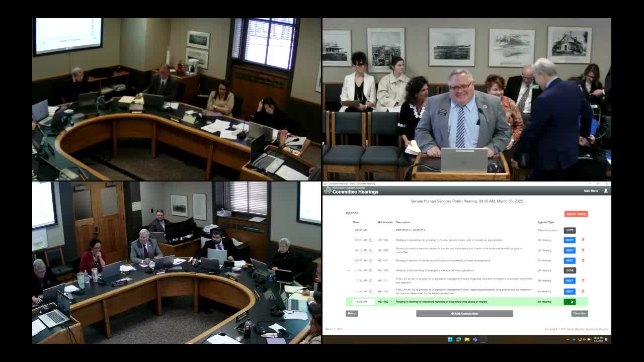Open clock time picker for 09:15 AM row
This screenshot has height=362, width=644.
tap(371, 250)
